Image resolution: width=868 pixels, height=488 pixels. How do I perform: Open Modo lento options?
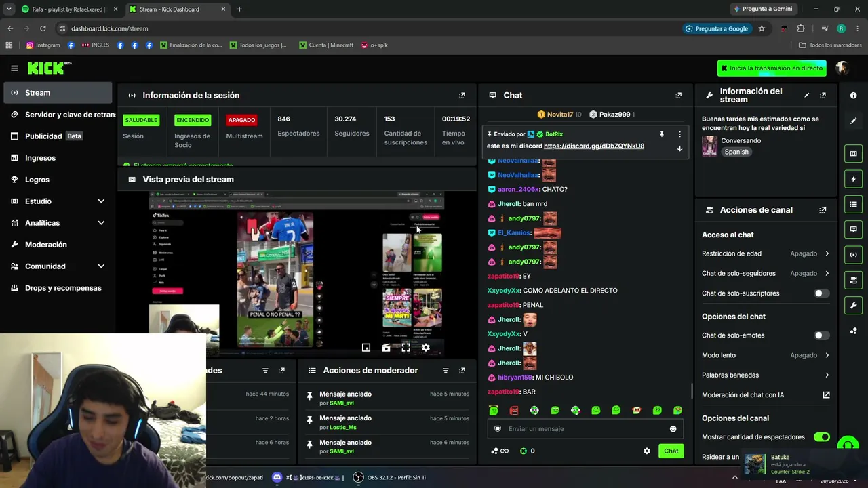(x=766, y=355)
